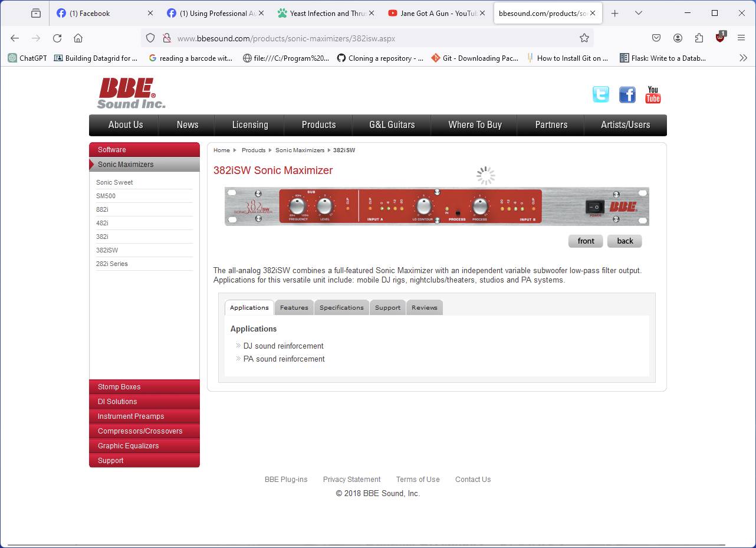Open G&L Guitars menu item
The height and width of the screenshot is (548, 756).
click(392, 124)
